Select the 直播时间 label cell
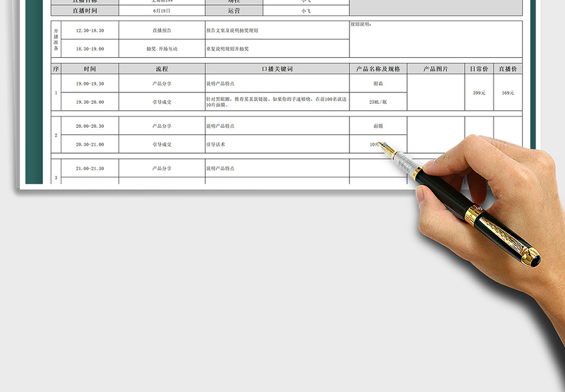Screen dimensions: 565x392 [85, 11]
